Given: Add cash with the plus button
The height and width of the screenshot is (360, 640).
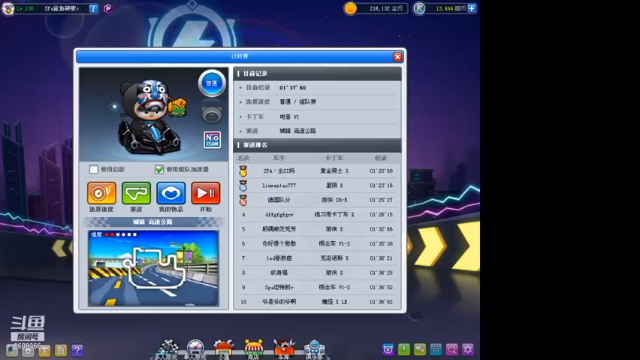Looking at the screenshot, I should (471, 8).
